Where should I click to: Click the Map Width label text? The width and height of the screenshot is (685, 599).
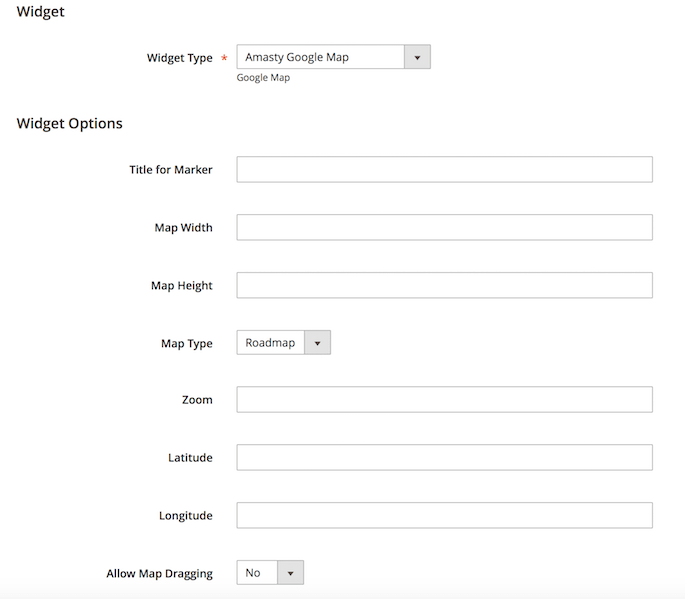(x=183, y=228)
